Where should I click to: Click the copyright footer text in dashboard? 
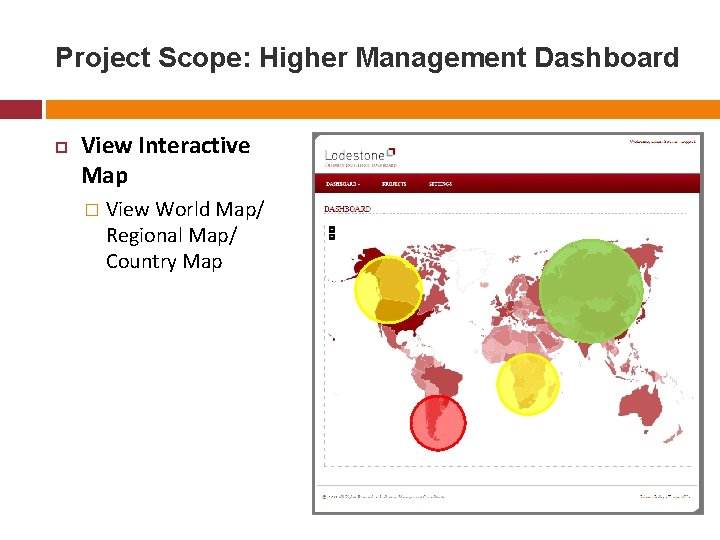[383, 496]
